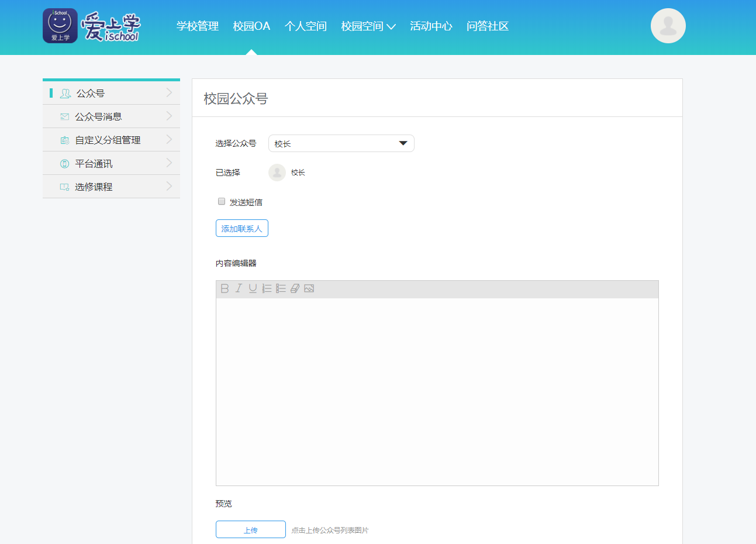Click the 上传 upload button
Screen dimensions: 756x544
click(250, 529)
